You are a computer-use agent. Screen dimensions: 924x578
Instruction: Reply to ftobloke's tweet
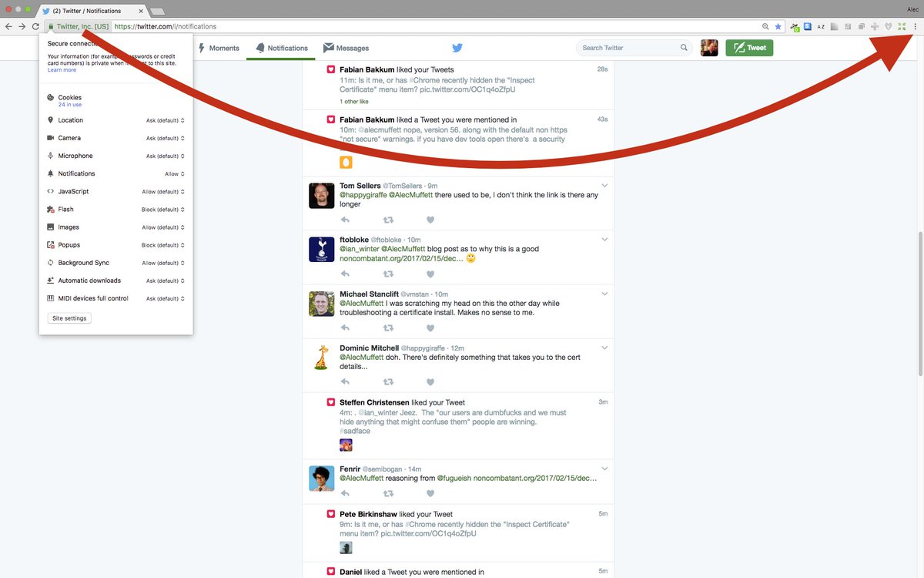(x=345, y=274)
